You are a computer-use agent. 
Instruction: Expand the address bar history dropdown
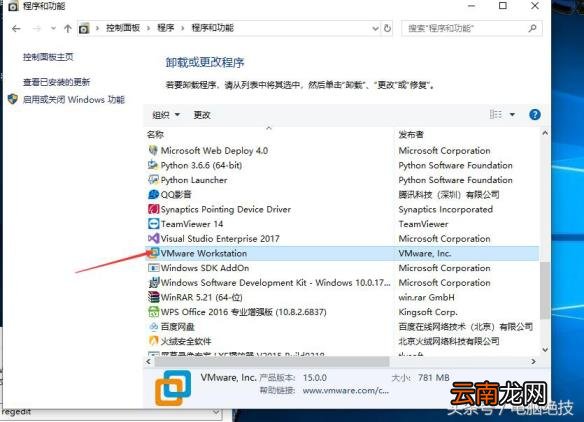pos(375,29)
